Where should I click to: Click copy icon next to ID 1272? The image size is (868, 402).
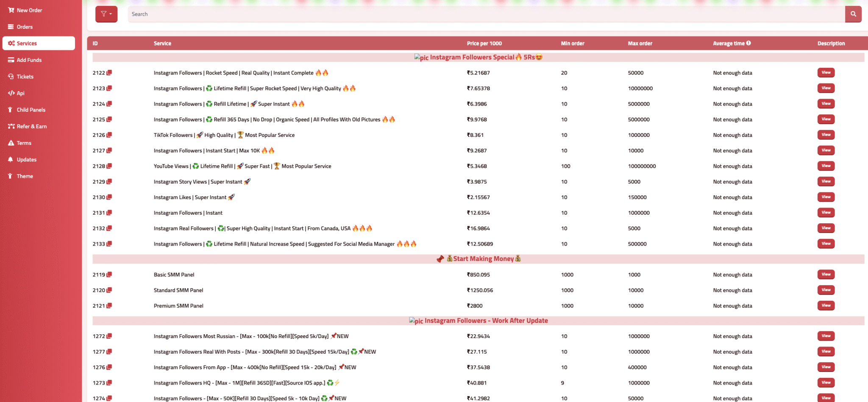(109, 336)
